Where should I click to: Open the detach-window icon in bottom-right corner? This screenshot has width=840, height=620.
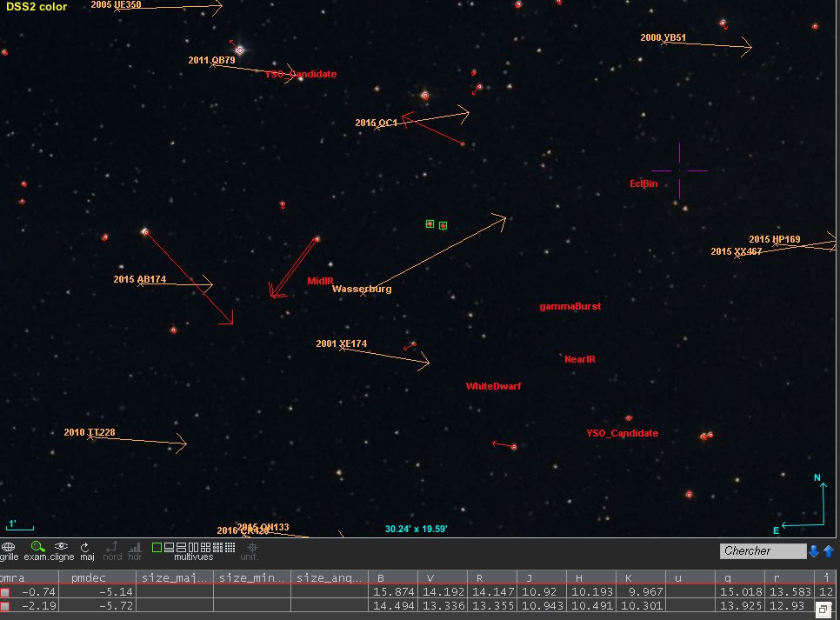point(822,610)
